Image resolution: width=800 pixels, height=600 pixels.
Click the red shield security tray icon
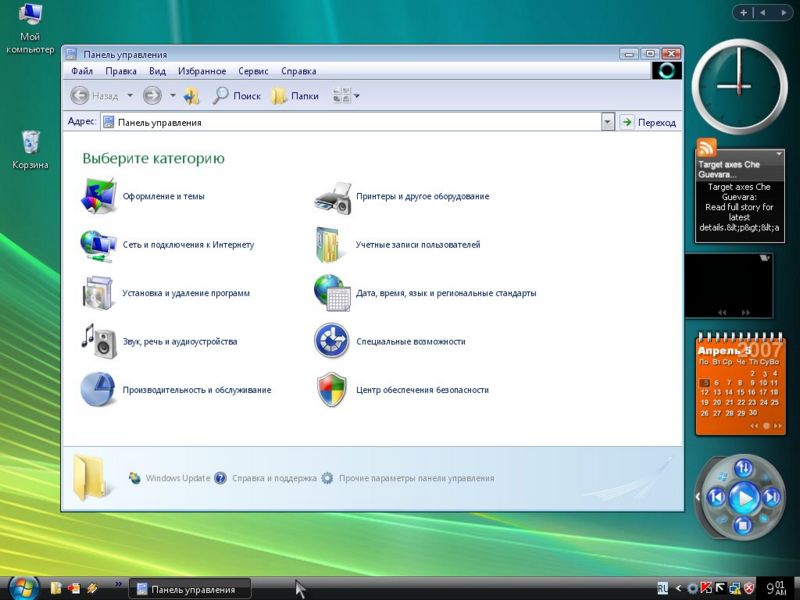(749, 588)
